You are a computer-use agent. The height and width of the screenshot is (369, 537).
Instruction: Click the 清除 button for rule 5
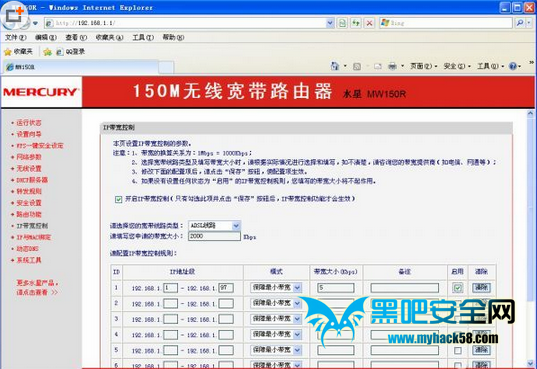[481, 350]
